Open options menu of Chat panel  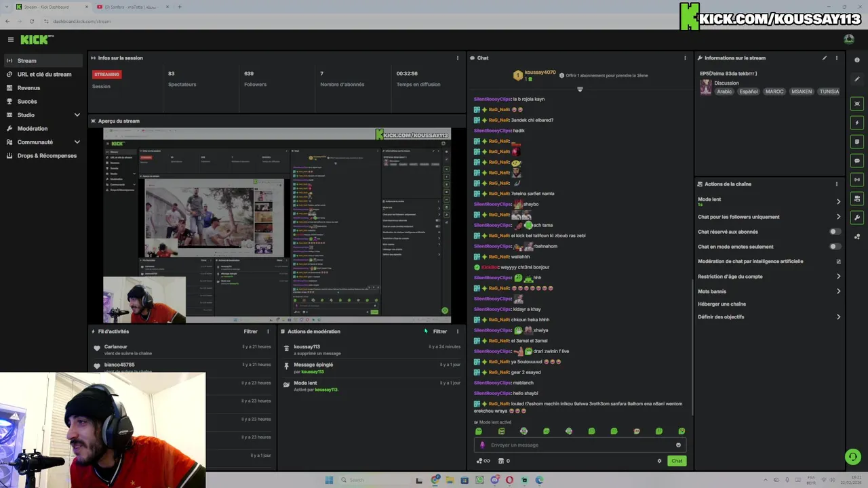point(685,58)
